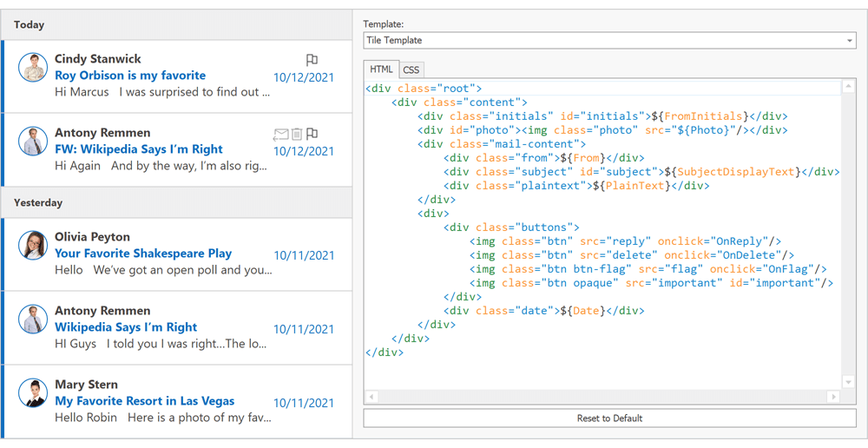Click the flag icon on Cindy Stanwick's email

tap(312, 60)
